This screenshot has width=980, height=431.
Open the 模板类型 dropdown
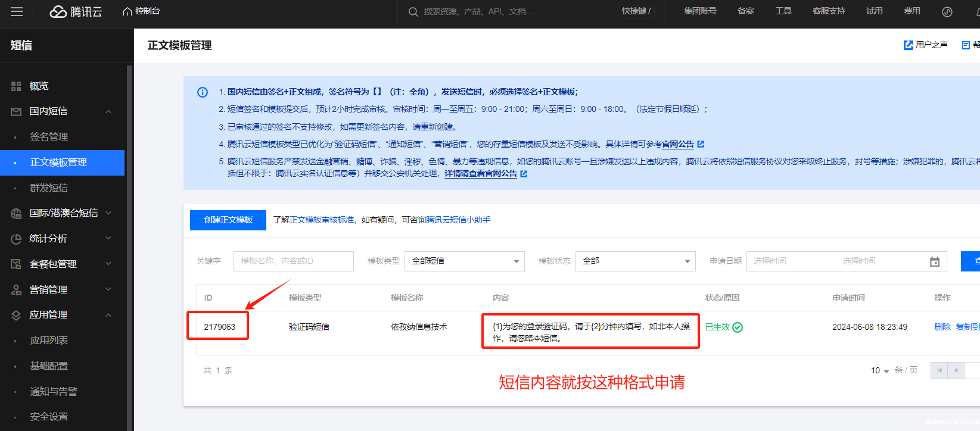pos(464,261)
